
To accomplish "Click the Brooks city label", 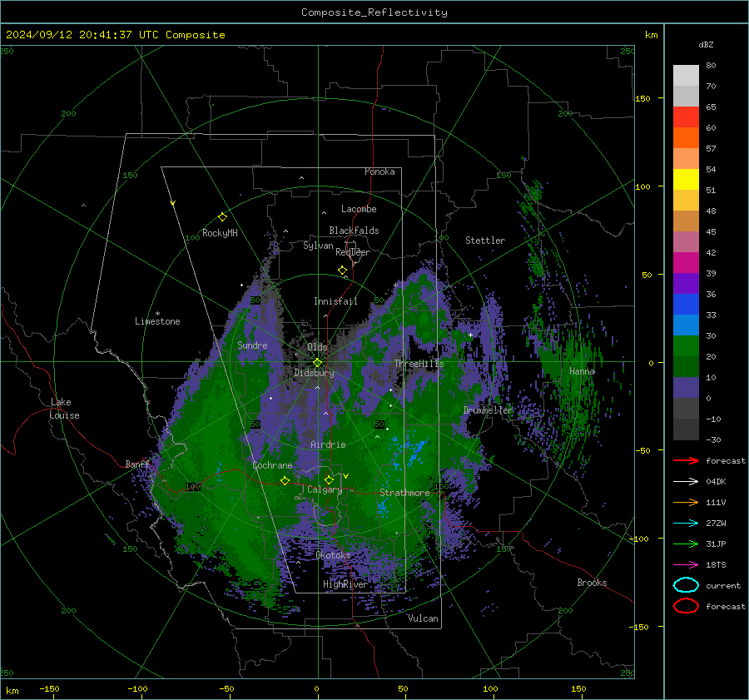I will click(x=592, y=583).
